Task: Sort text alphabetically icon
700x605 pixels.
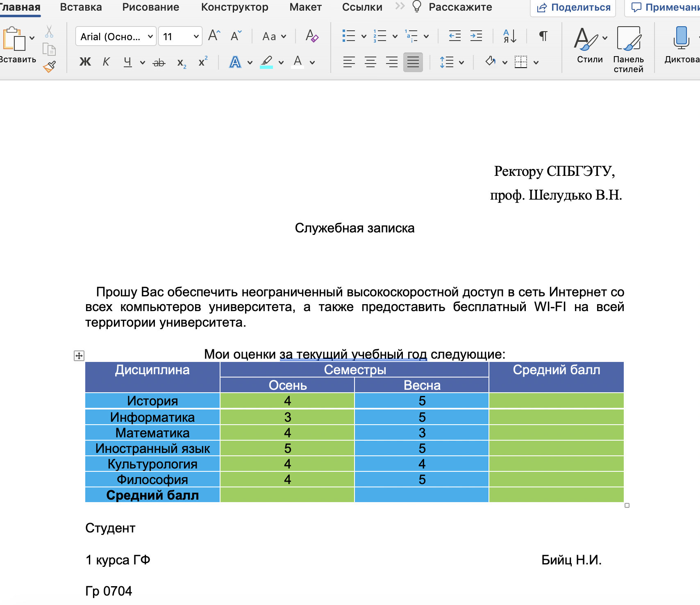Action: click(509, 36)
